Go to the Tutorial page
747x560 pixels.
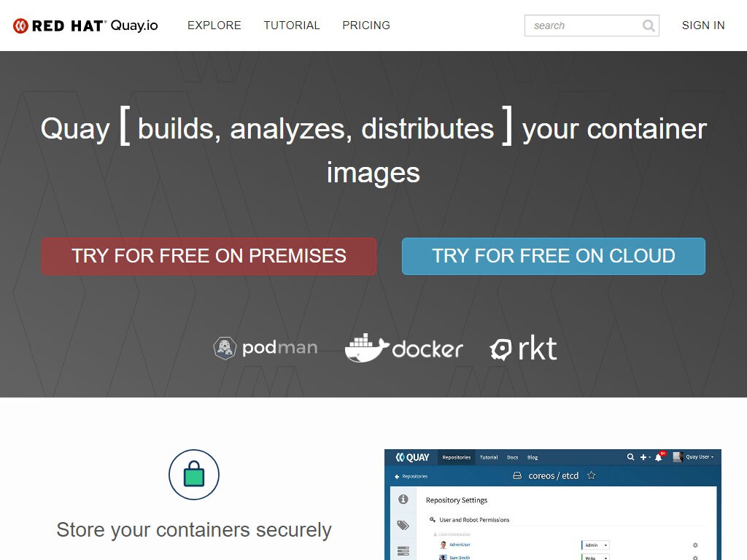pos(292,26)
